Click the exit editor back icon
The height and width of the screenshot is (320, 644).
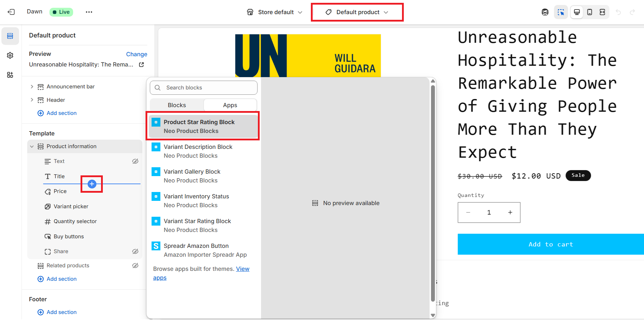[x=11, y=12]
